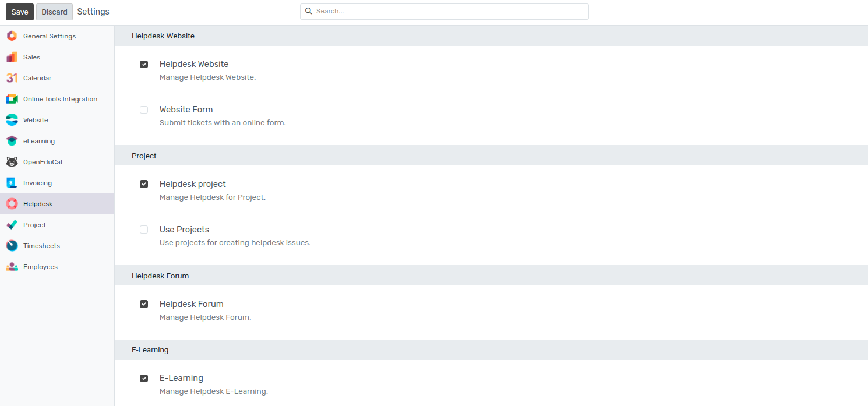Discard the settings changes
This screenshot has width=868, height=406.
54,12
